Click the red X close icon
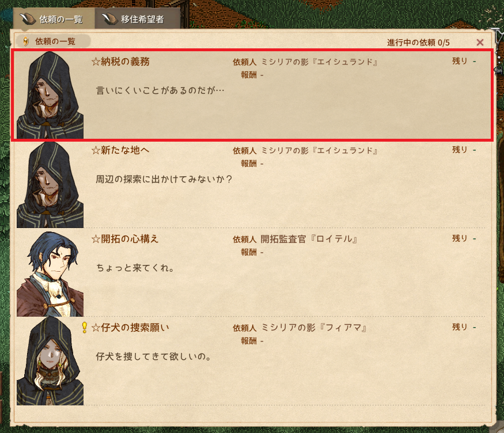Image resolution: width=504 pixels, height=433 pixels. 480,43
